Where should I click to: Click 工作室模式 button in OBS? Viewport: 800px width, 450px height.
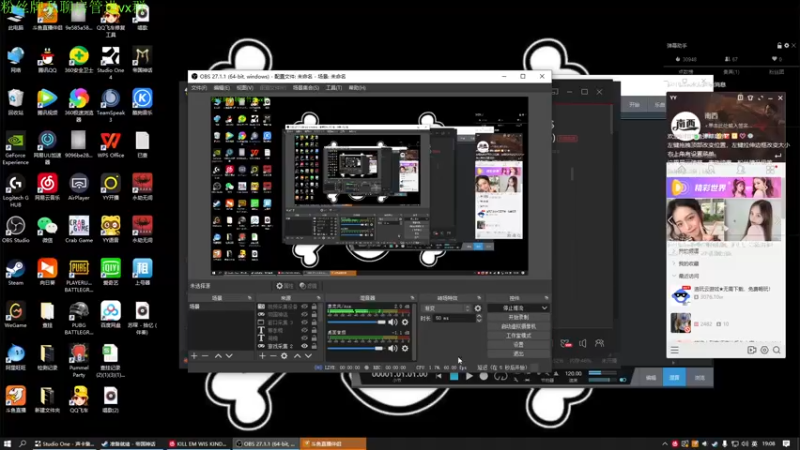coord(518,336)
